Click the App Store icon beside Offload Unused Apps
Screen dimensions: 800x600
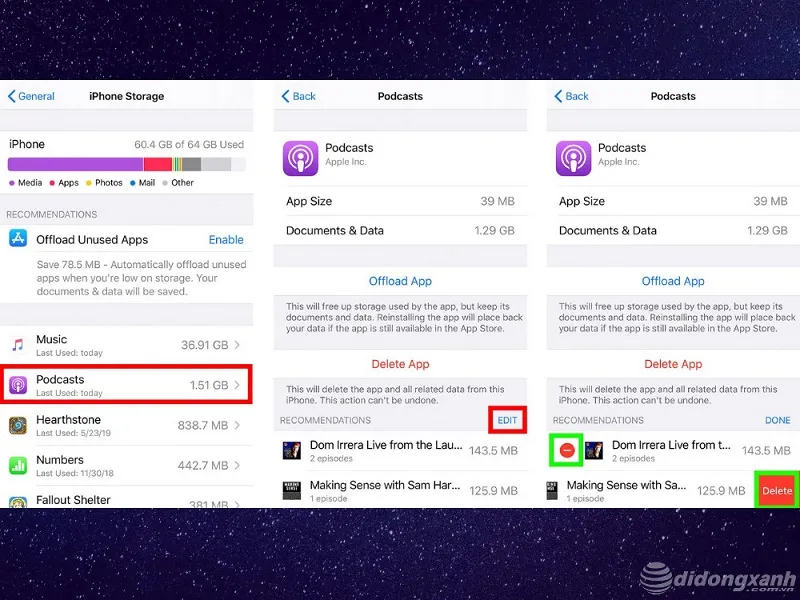[x=18, y=238]
